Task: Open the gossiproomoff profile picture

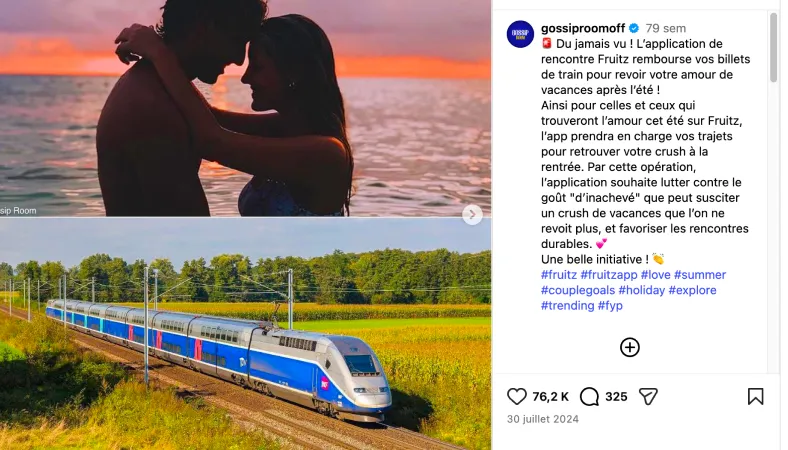Action: click(520, 34)
